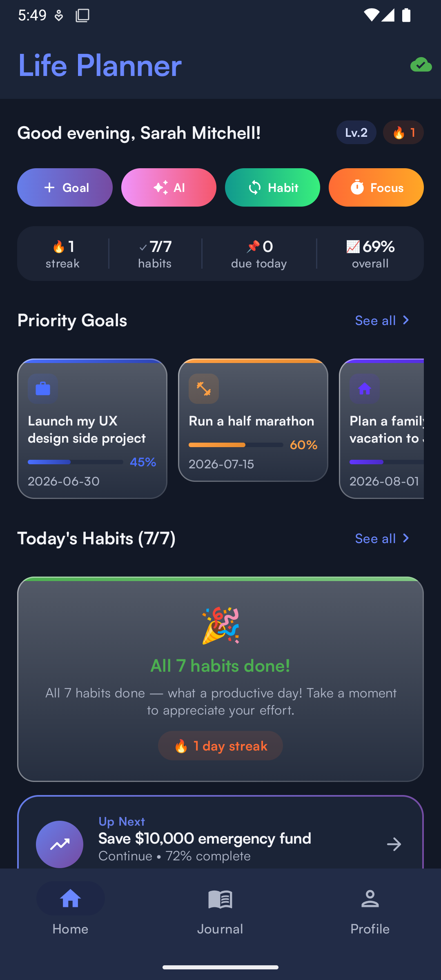Select the house icon on vacation goal

click(x=365, y=388)
